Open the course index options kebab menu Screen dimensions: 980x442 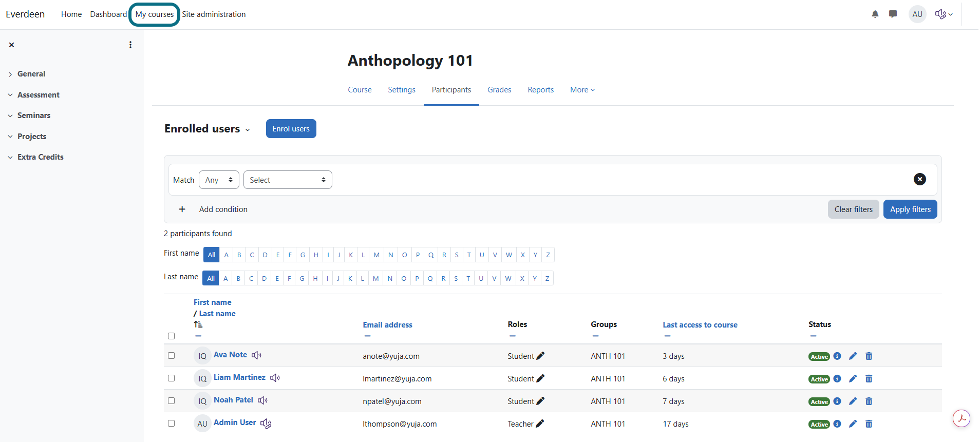pyautogui.click(x=130, y=45)
